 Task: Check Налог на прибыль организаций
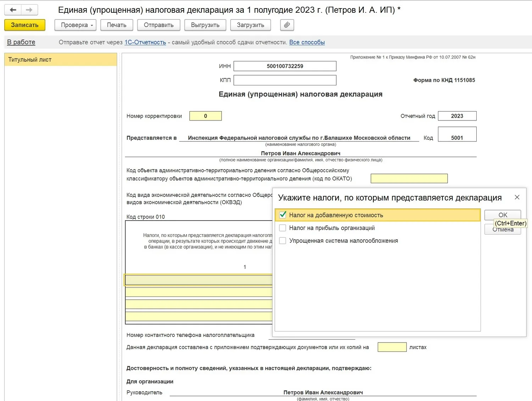[283, 228]
